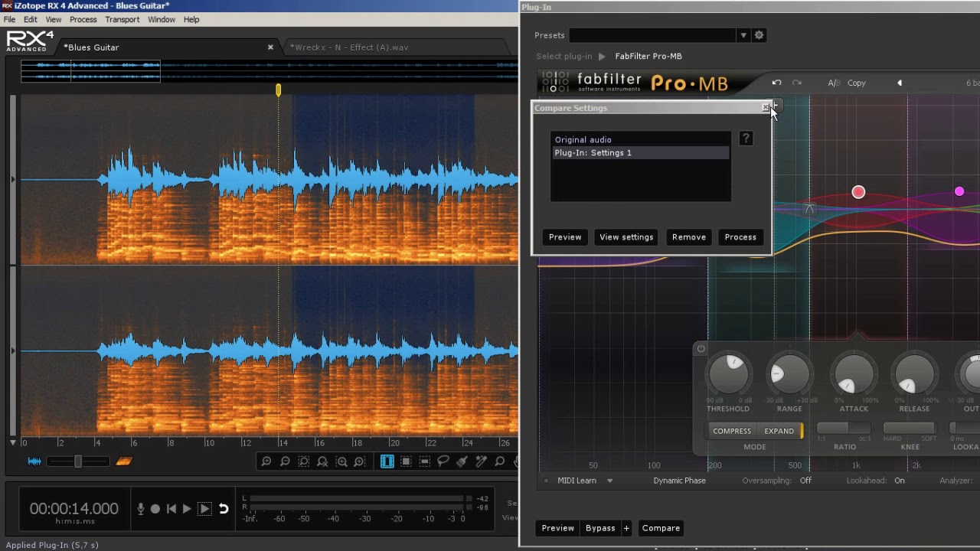Viewport: 980px width, 551px height.
Task: Open the Dynamic Phase processing mode menu
Action: click(679, 481)
